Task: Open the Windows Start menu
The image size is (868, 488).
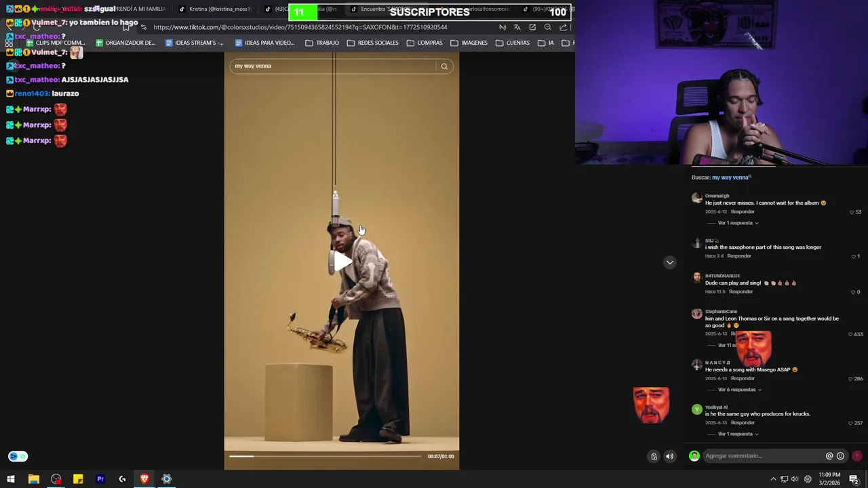Action: (11, 479)
